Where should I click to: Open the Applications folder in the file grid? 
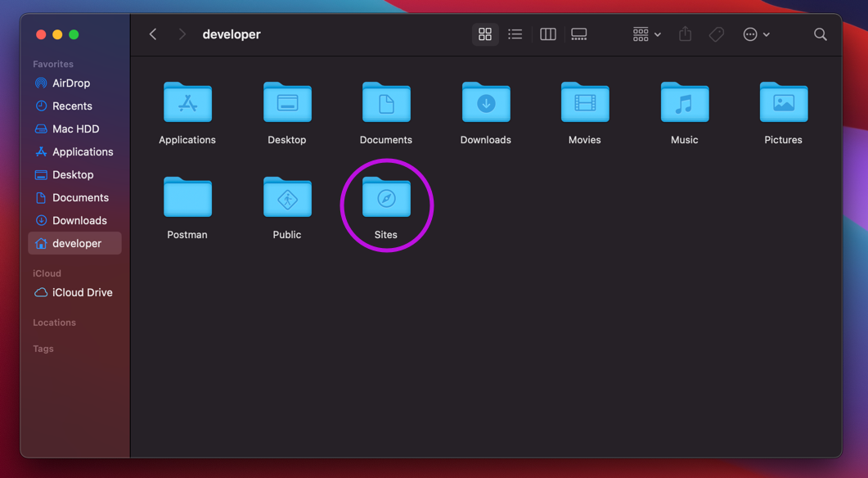pos(187,102)
